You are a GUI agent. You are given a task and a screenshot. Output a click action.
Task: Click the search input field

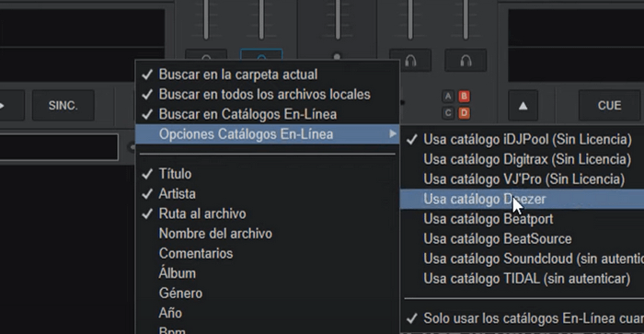pos(58,146)
